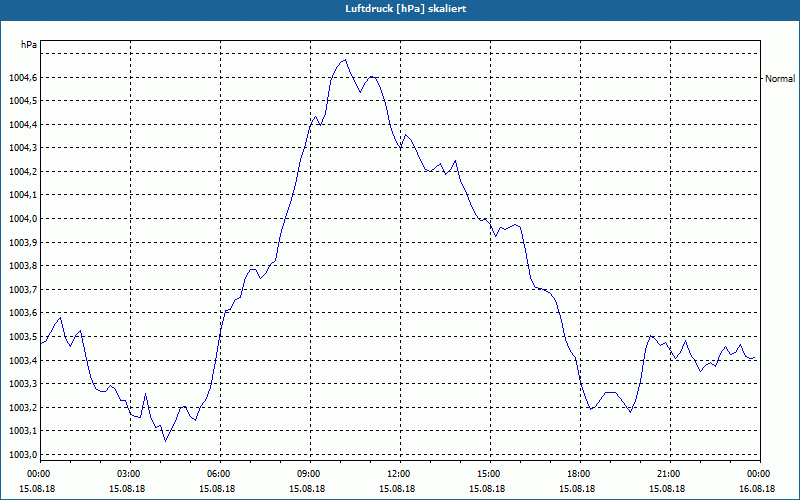Click y-axis value 1003,8
The width and height of the screenshot is (800, 500).
(x=23, y=266)
